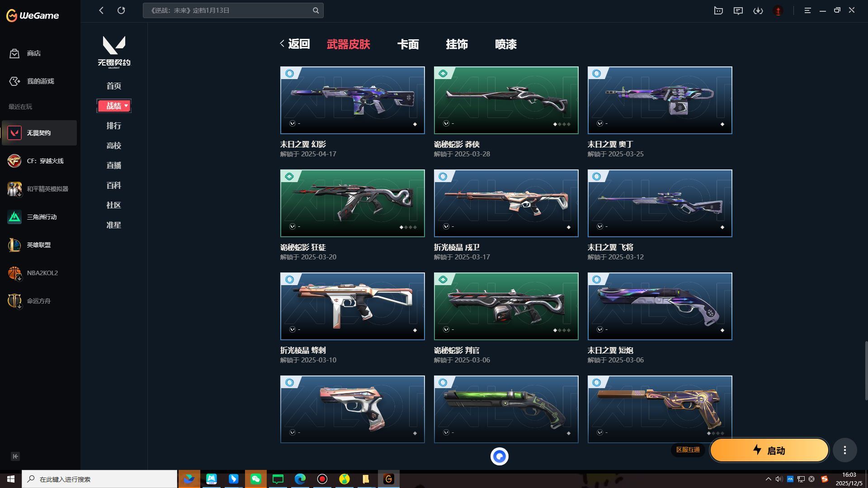Select 三角洲行动 in the game list
Image resolution: width=868 pixels, height=488 pixels.
tap(39, 217)
